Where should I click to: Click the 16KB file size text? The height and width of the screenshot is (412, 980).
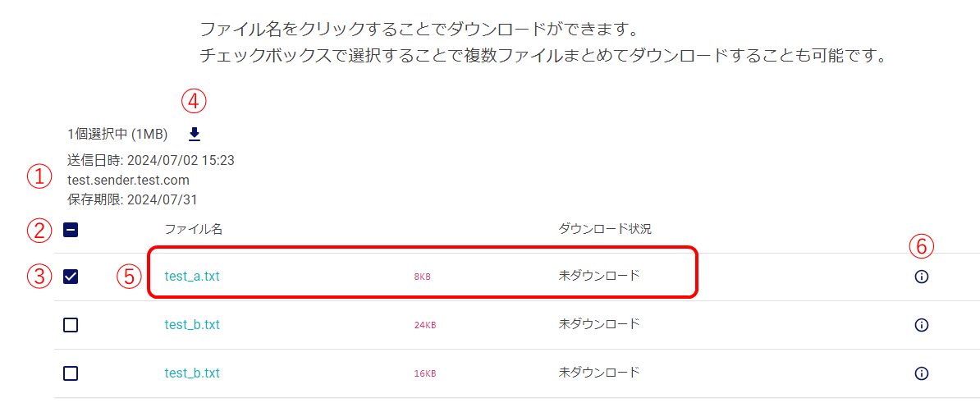click(424, 374)
